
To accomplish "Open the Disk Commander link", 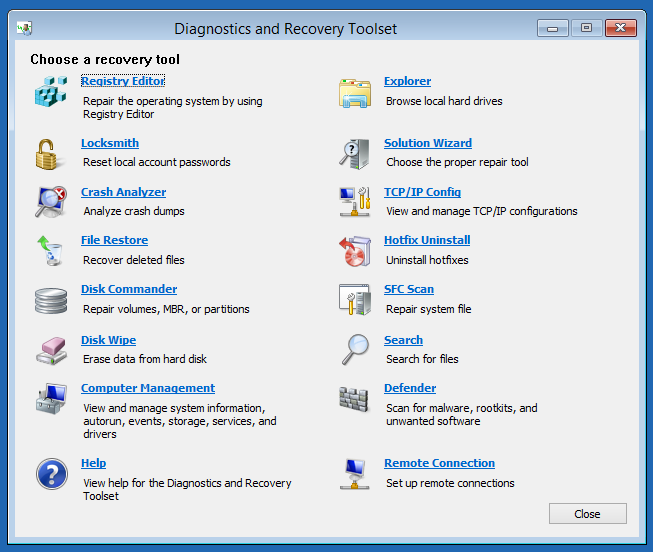I will tap(129, 289).
